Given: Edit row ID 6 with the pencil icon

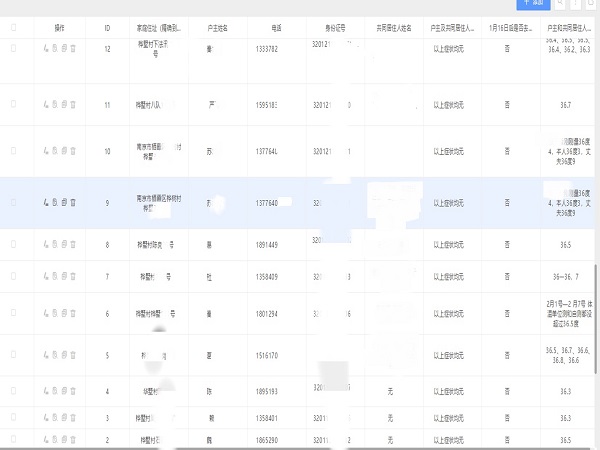Looking at the screenshot, I should click(x=46, y=313).
